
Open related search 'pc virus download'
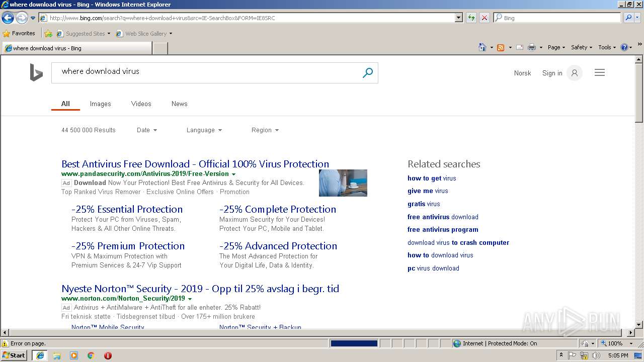[x=433, y=268]
